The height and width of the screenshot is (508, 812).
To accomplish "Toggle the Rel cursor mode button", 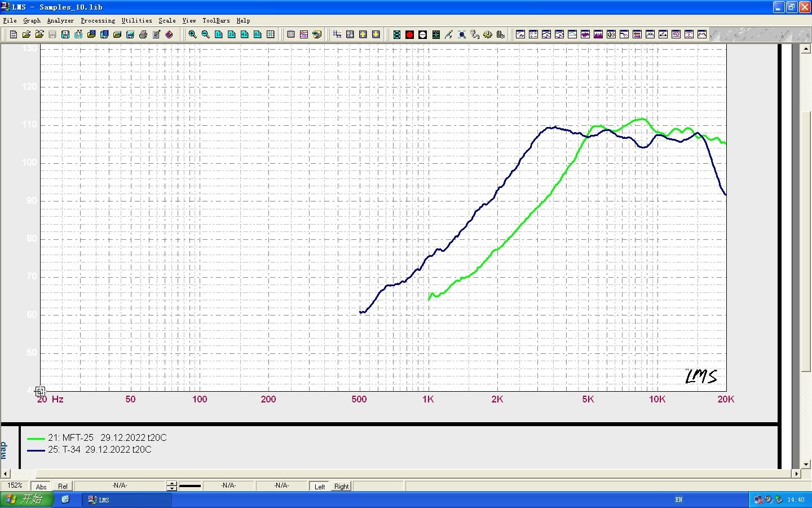I will pos(63,487).
